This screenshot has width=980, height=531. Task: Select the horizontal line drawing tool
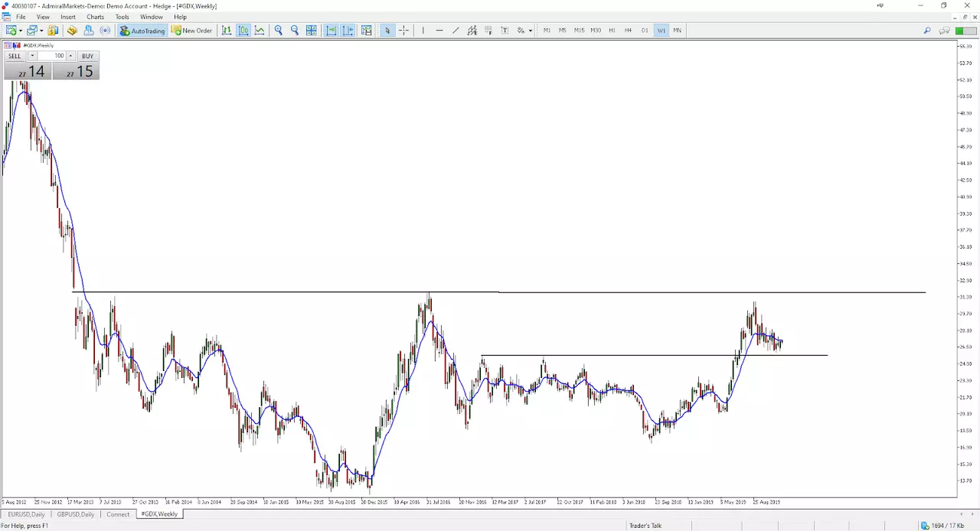[439, 31]
